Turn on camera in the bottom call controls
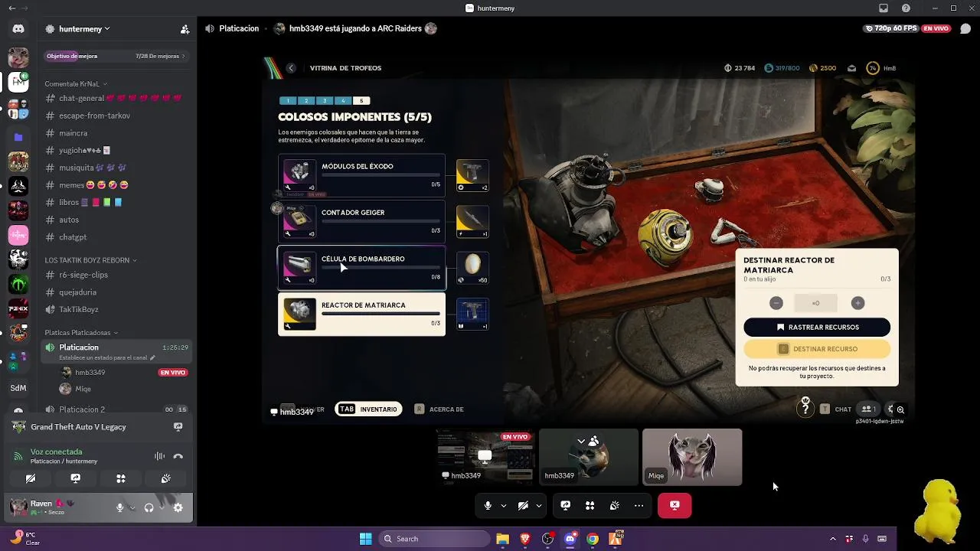Viewport: 980px width, 551px height. click(x=523, y=505)
